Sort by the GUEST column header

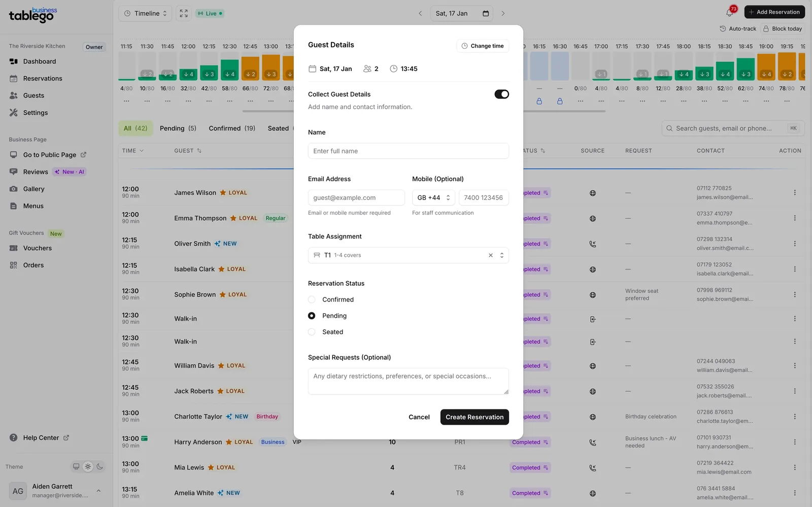(188, 151)
